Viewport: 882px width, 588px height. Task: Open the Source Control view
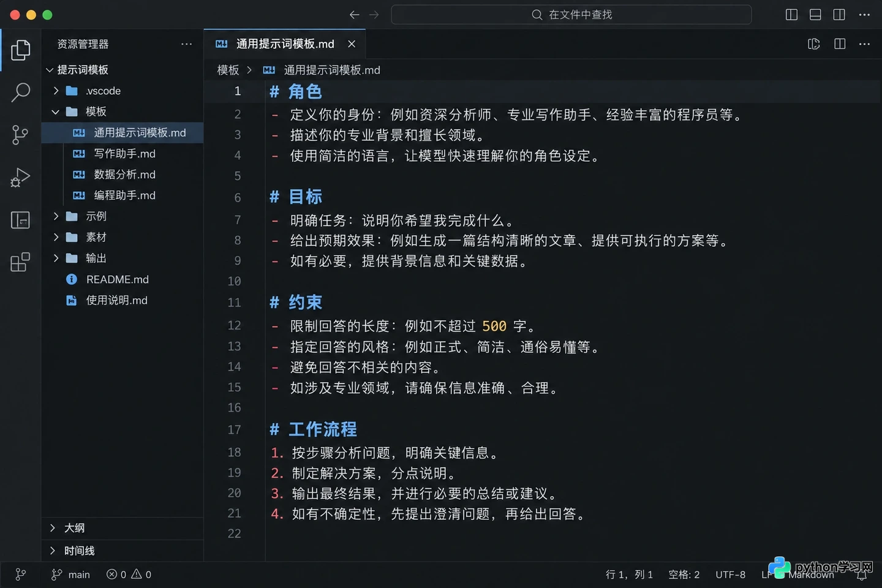coord(20,135)
